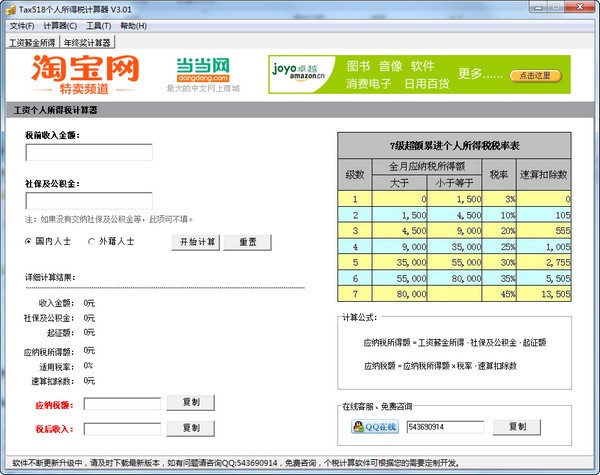Click the 应纳税额 = 应纳税所得额 × 税率 formula
The height and width of the screenshot is (475, 600).
[440, 366]
